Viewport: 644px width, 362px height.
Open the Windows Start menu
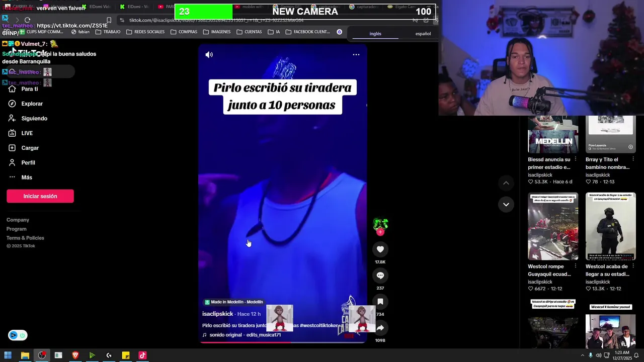click(x=8, y=355)
